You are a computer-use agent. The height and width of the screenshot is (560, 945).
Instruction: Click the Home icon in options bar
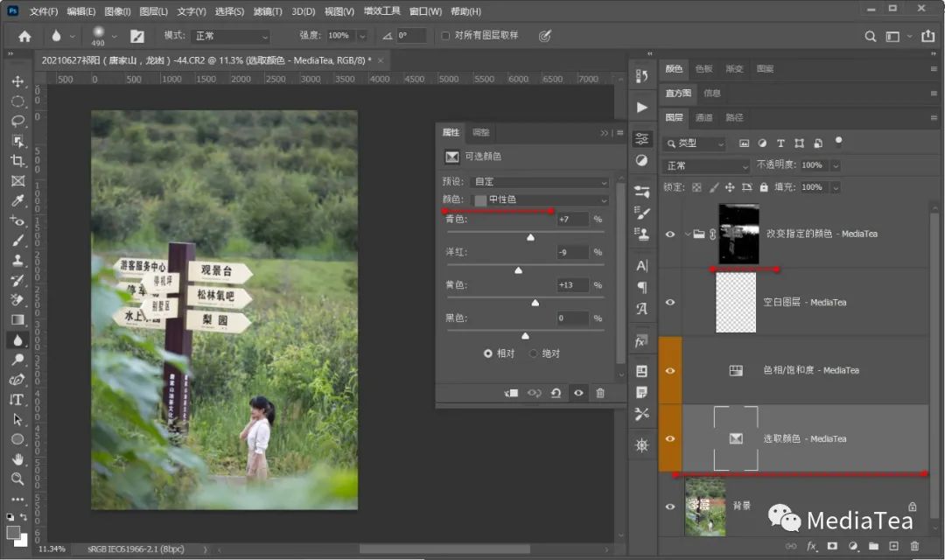[24, 36]
